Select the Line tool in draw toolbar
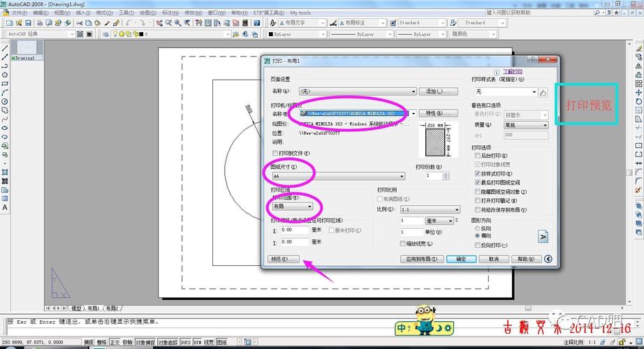Viewport: 644px width, 349px height. (5, 48)
